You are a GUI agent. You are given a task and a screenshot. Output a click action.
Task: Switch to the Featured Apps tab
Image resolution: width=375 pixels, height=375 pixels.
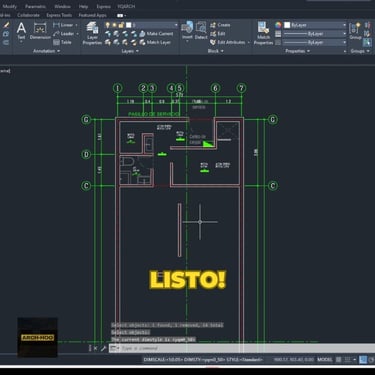(92, 15)
